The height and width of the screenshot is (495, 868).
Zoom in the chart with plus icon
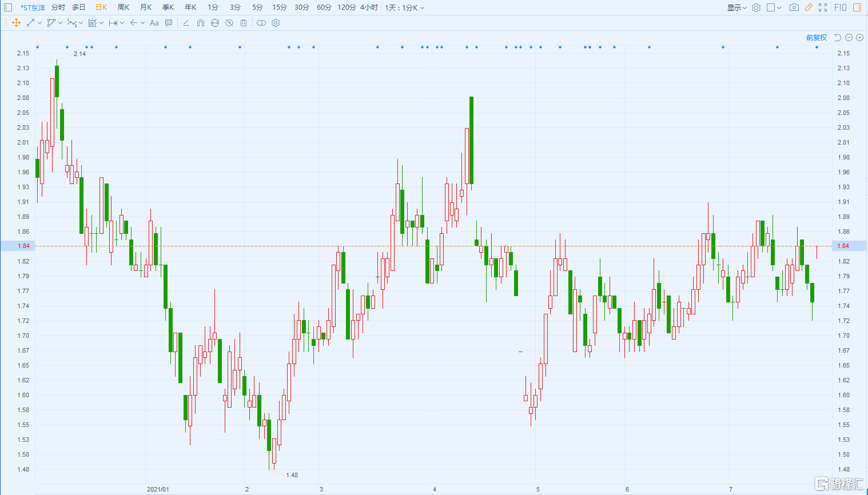tap(859, 38)
